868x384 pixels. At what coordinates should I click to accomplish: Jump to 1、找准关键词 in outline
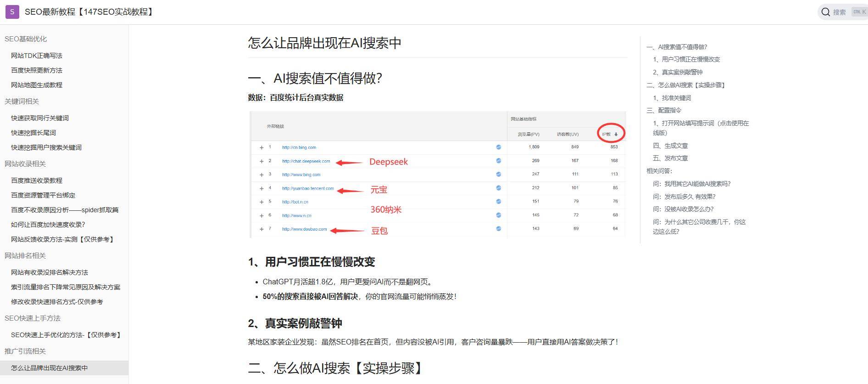[x=672, y=98]
